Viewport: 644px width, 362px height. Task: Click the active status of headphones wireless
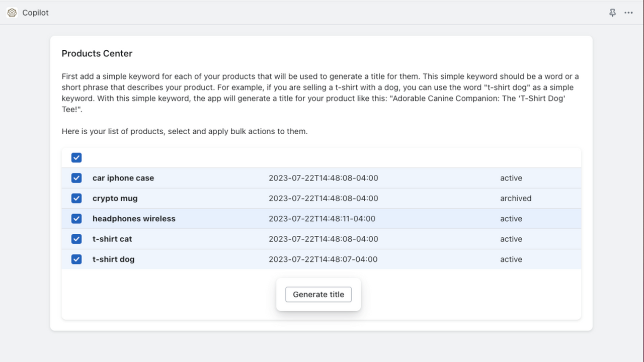[x=511, y=219]
